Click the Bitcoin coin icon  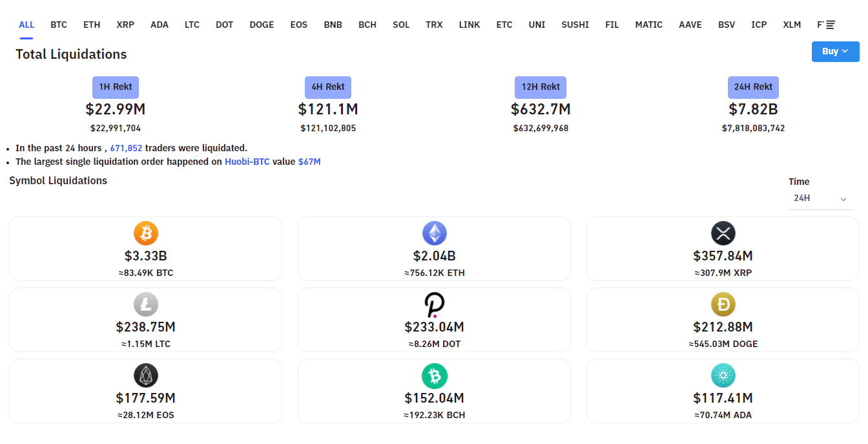click(x=145, y=233)
